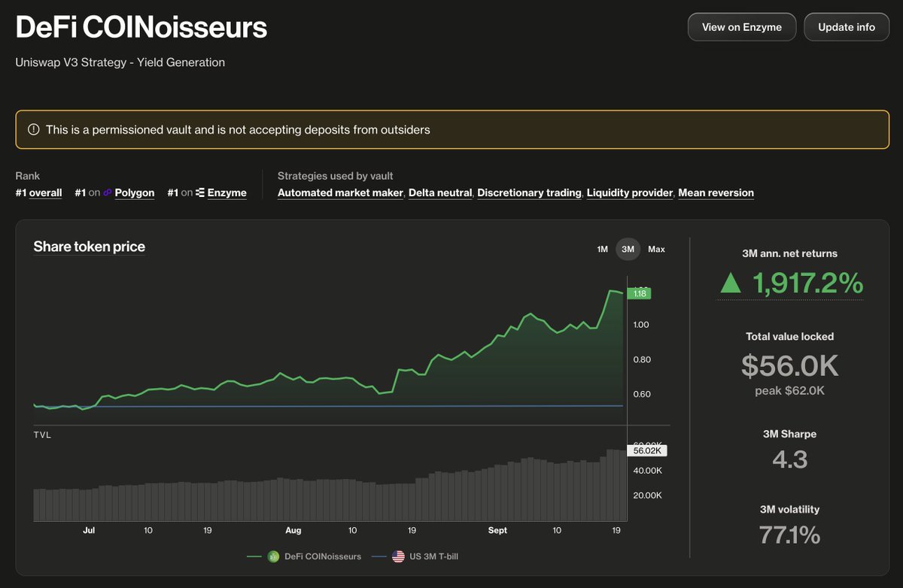Open the Discretionary trading strategy link
The image size is (903, 588).
pyautogui.click(x=529, y=192)
